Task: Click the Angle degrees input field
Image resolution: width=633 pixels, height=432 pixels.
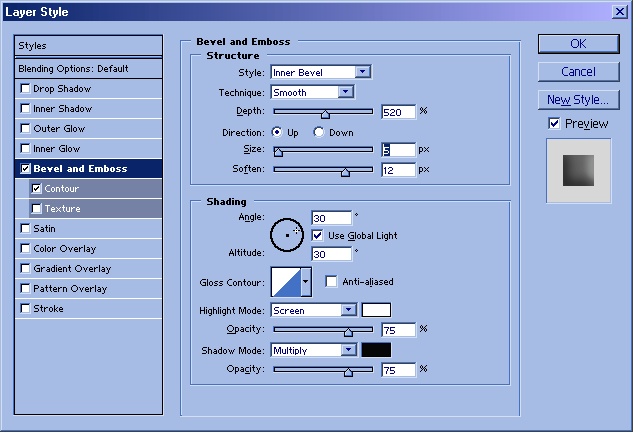Action: pyautogui.click(x=331, y=218)
